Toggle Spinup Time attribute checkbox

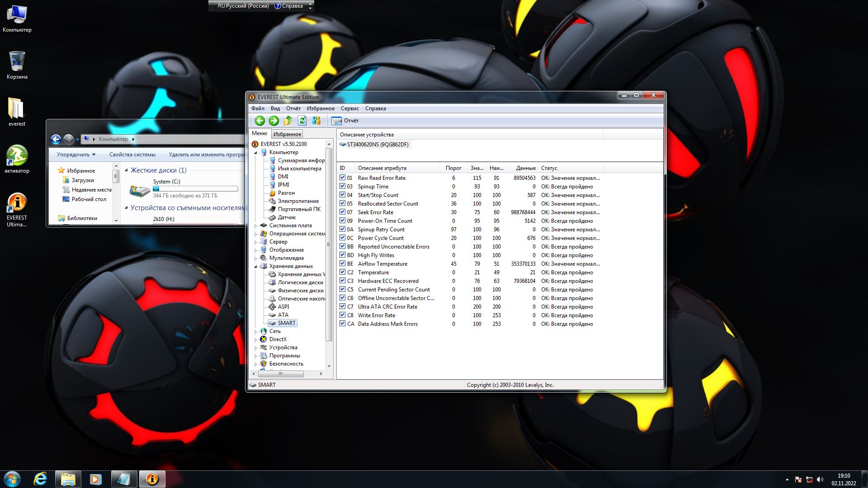click(342, 186)
